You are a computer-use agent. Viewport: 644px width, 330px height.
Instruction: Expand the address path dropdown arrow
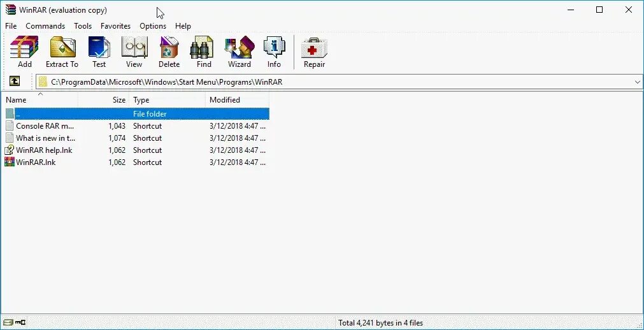[638, 82]
